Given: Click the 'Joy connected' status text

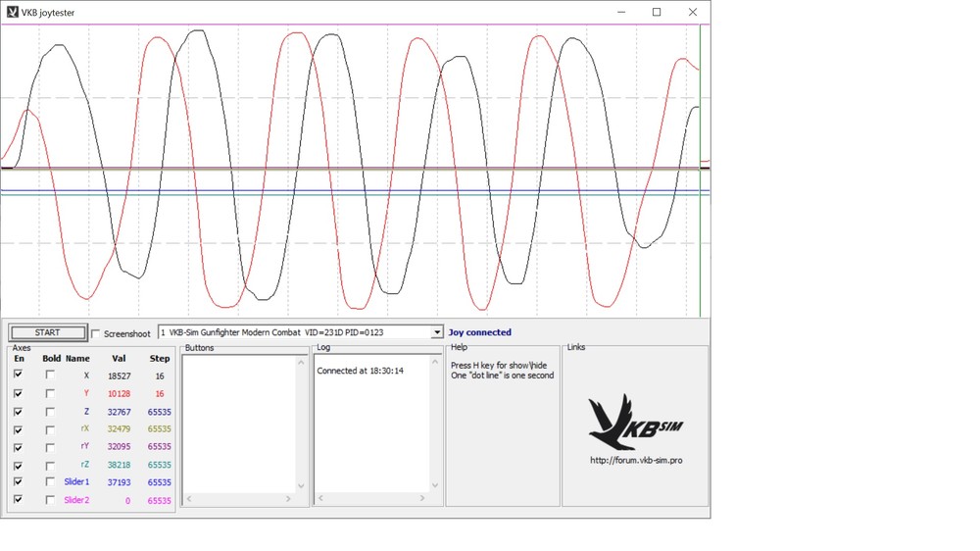Looking at the screenshot, I should (x=479, y=332).
